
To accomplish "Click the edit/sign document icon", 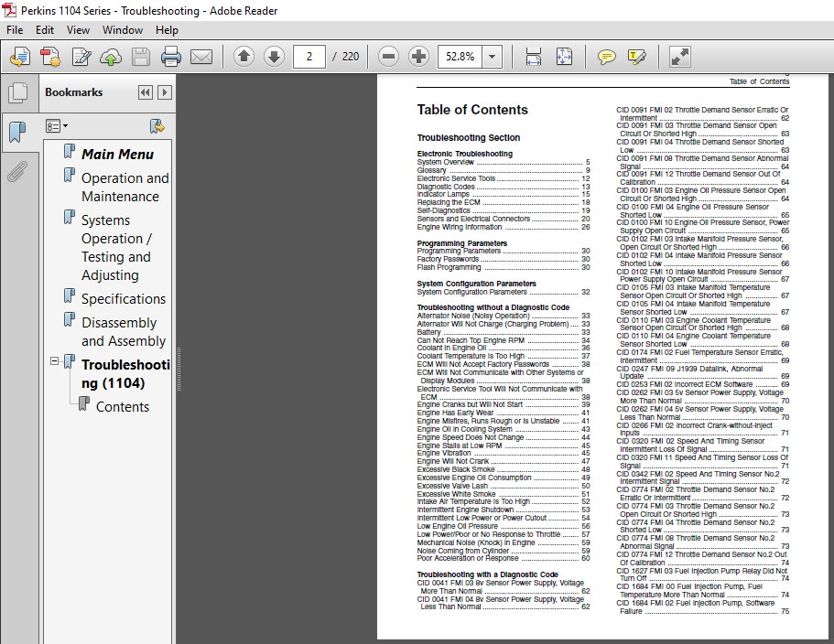I will tap(81, 57).
